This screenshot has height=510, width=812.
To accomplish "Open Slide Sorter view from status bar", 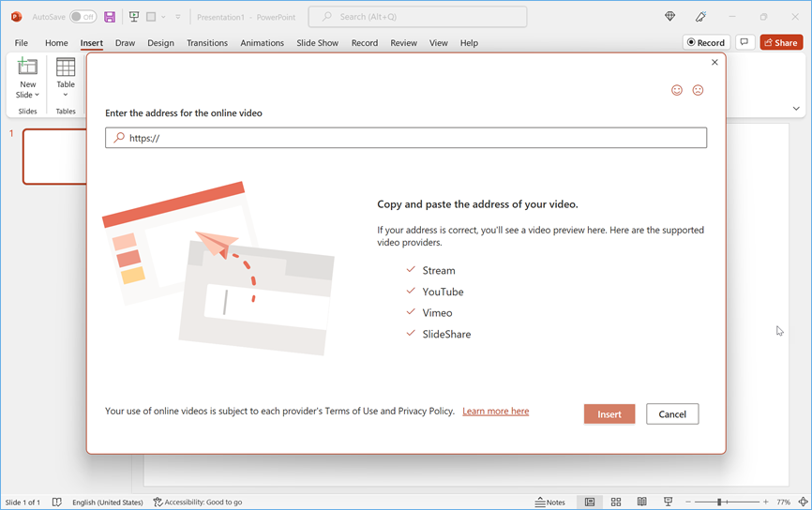I will pyautogui.click(x=616, y=502).
